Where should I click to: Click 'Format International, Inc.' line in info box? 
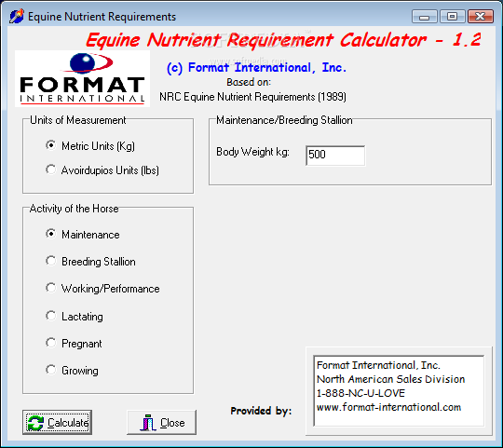point(378,365)
